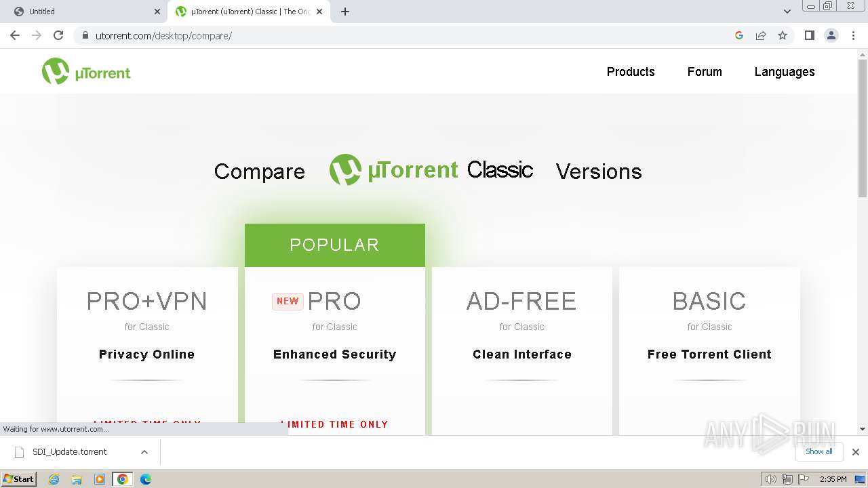
Task: Open Microsoft Edge from taskbar
Action: 146,479
